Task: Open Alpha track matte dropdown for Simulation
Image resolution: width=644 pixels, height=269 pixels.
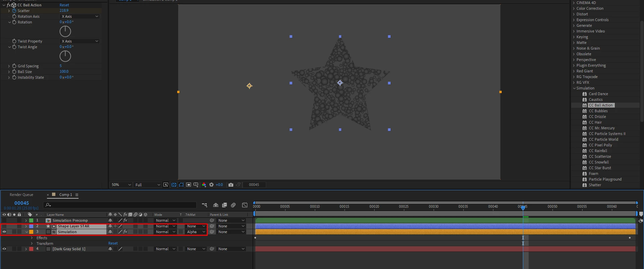Action: (x=196, y=232)
